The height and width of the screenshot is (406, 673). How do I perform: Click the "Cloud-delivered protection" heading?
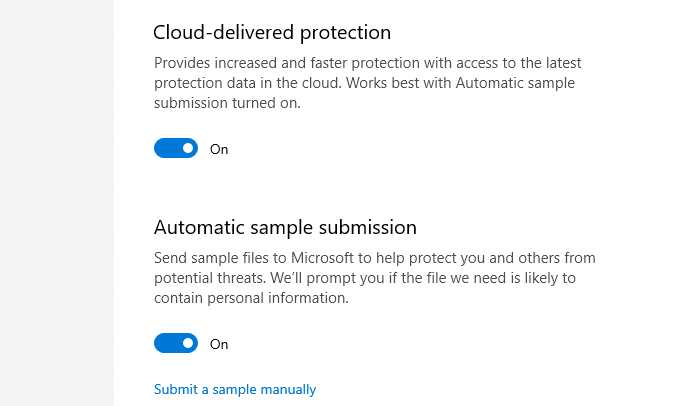click(x=272, y=32)
